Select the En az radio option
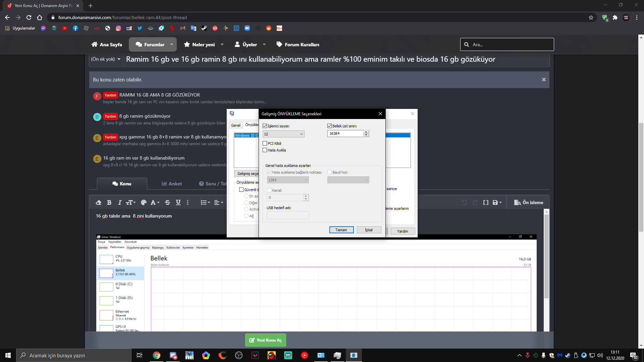 [247, 196]
